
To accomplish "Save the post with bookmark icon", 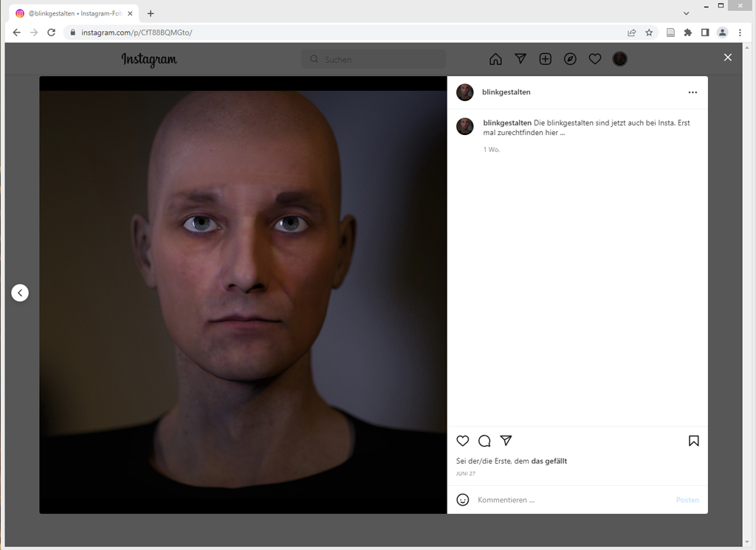I will [693, 441].
